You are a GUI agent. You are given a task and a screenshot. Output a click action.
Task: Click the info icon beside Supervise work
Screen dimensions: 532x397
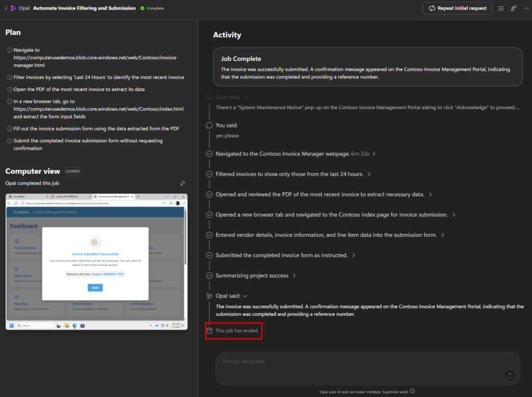pos(413,392)
